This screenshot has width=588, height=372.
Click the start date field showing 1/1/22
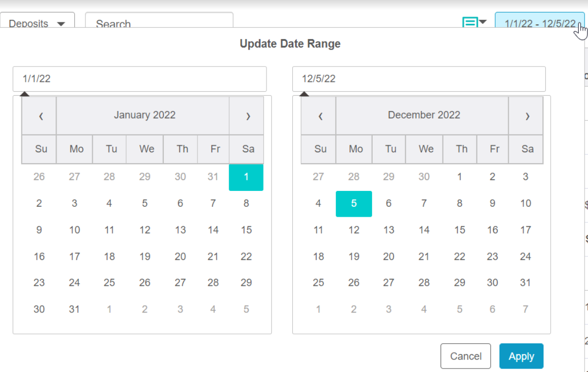point(139,79)
